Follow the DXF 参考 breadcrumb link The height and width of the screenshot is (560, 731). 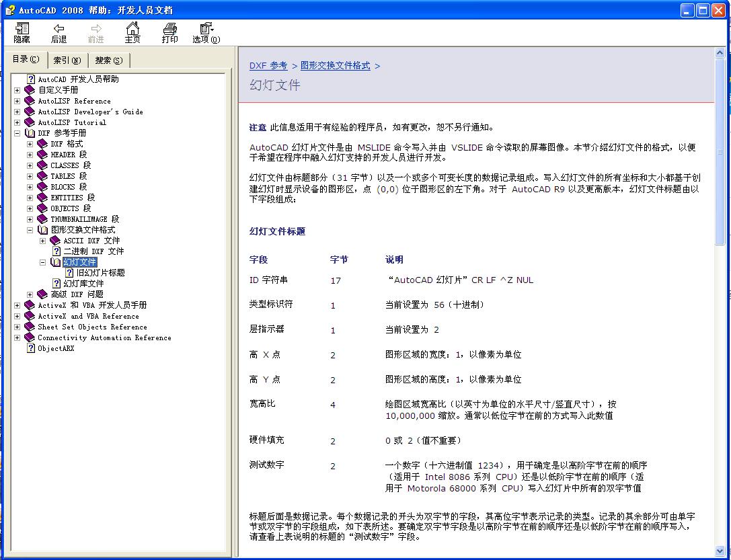coord(268,66)
